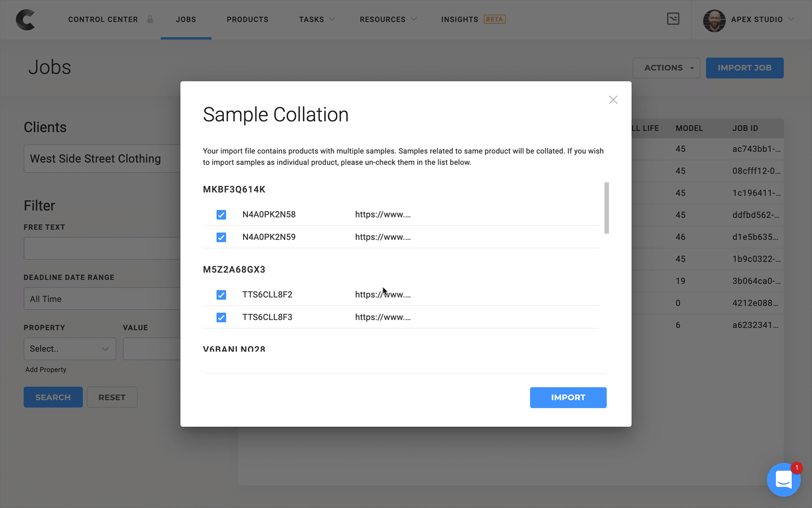Image resolution: width=812 pixels, height=508 pixels.
Task: Uncheck sample N4A0PK2N59 checkbox
Action: (x=221, y=238)
